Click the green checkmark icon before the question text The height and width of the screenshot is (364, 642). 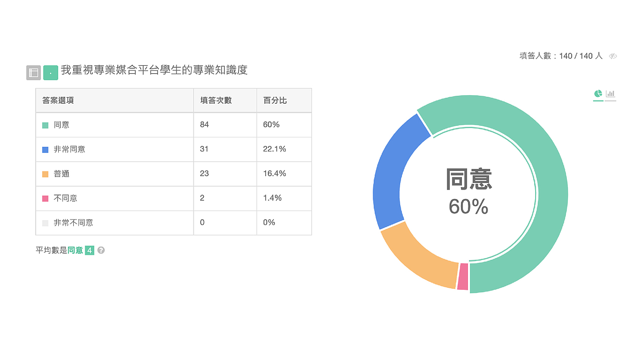coord(51,72)
